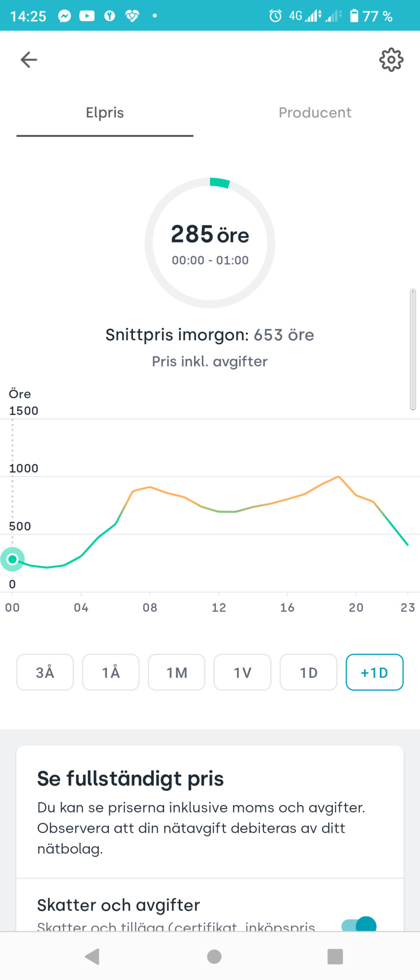Open the settings gear icon
The height and width of the screenshot is (980, 420).
[391, 60]
